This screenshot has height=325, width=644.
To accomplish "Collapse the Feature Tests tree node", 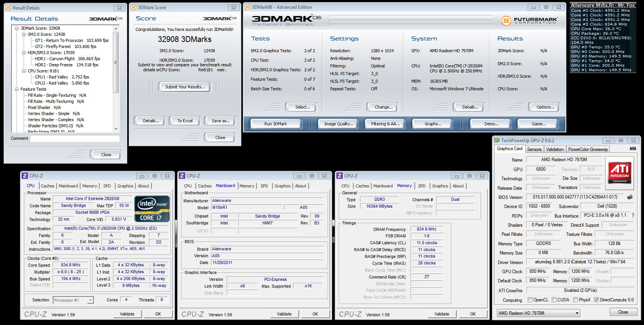I will pos(17,89).
